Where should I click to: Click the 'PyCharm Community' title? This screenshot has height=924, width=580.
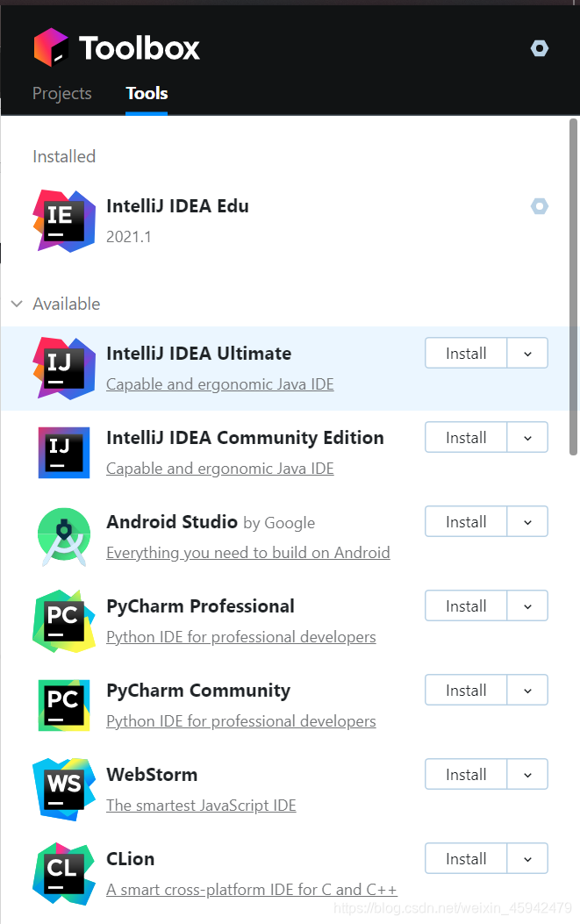point(198,691)
